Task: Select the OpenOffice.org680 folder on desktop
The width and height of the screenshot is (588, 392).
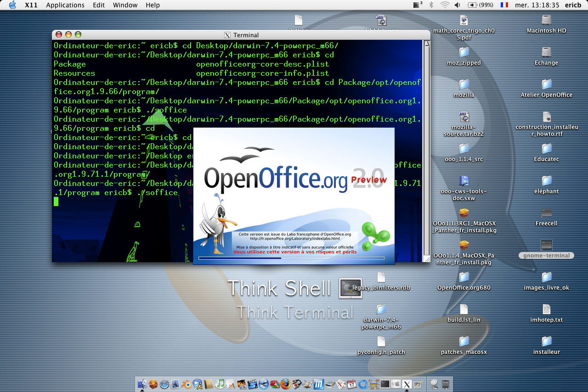Action: (464, 277)
